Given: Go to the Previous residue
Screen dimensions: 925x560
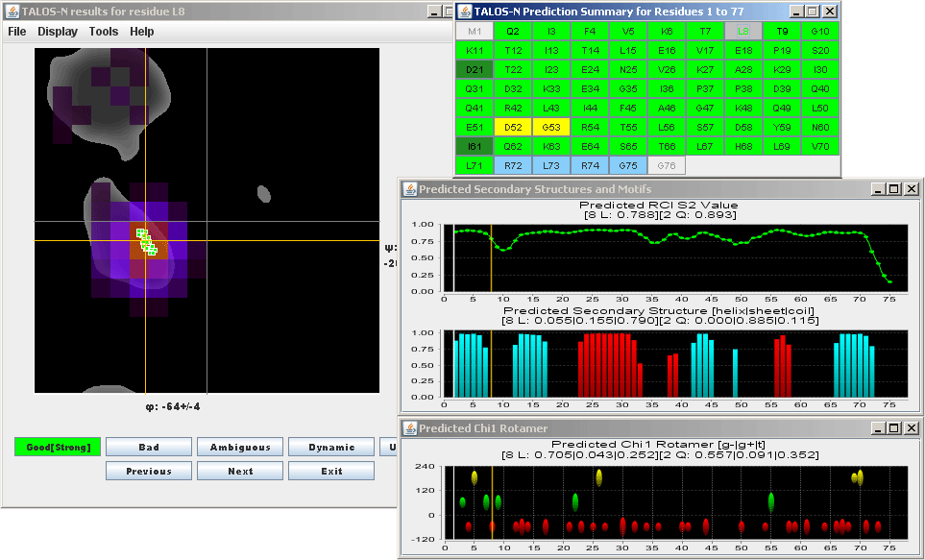Looking at the screenshot, I should point(149,471).
